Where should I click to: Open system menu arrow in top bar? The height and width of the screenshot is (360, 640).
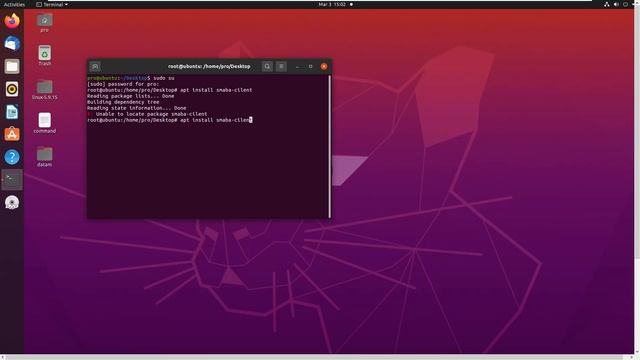[632, 4]
